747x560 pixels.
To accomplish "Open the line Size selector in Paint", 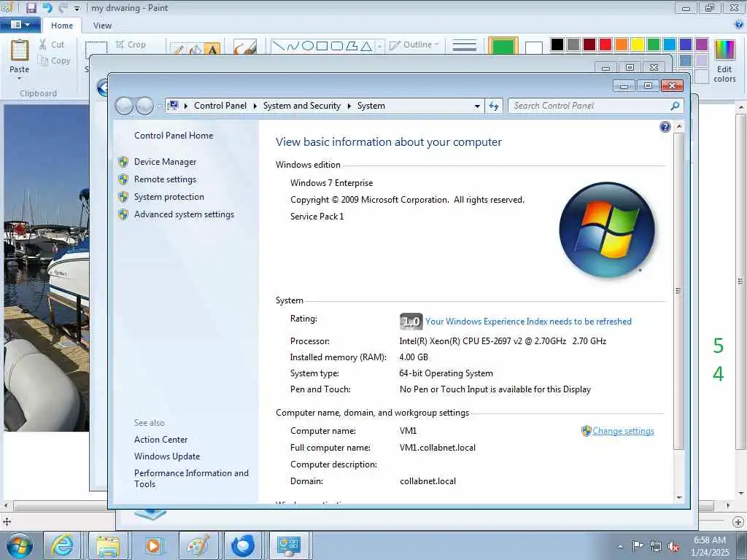I will [x=465, y=46].
